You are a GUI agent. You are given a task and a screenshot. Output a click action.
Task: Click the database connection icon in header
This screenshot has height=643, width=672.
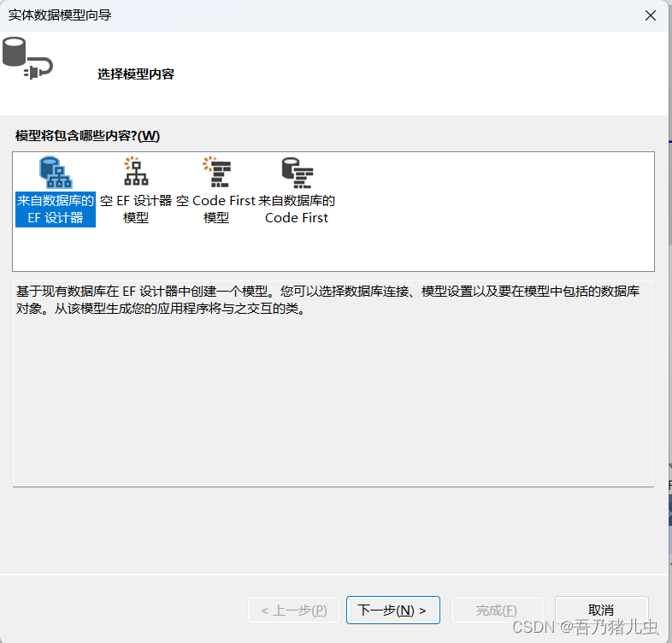(x=27, y=58)
